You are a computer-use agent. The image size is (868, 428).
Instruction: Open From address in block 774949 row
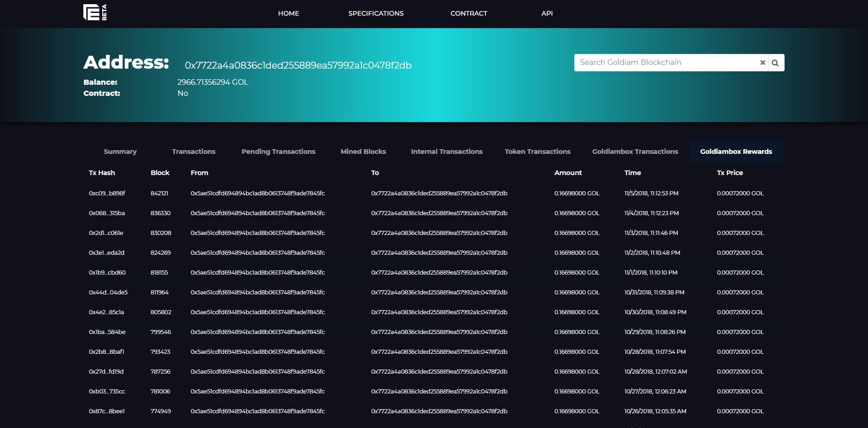pos(258,411)
